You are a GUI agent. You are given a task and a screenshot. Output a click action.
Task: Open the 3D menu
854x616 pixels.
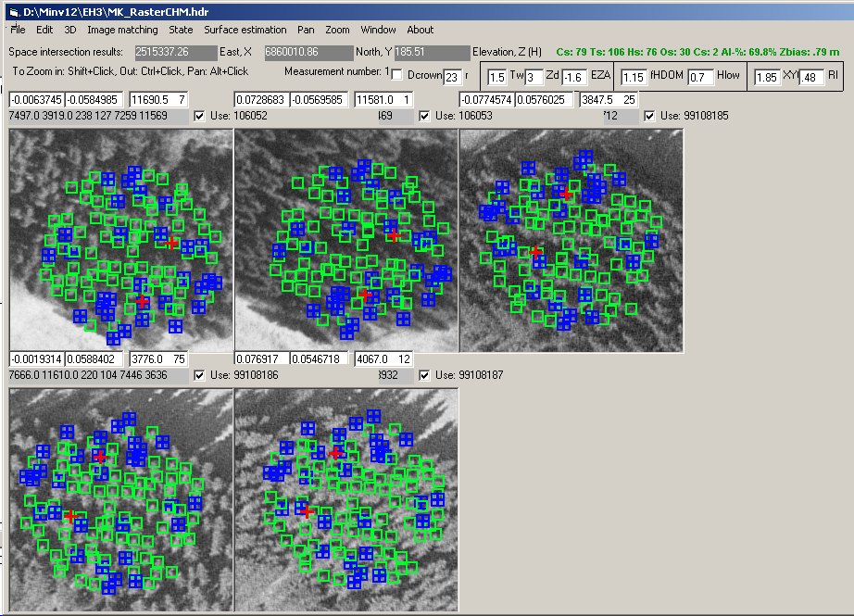pyautogui.click(x=70, y=30)
